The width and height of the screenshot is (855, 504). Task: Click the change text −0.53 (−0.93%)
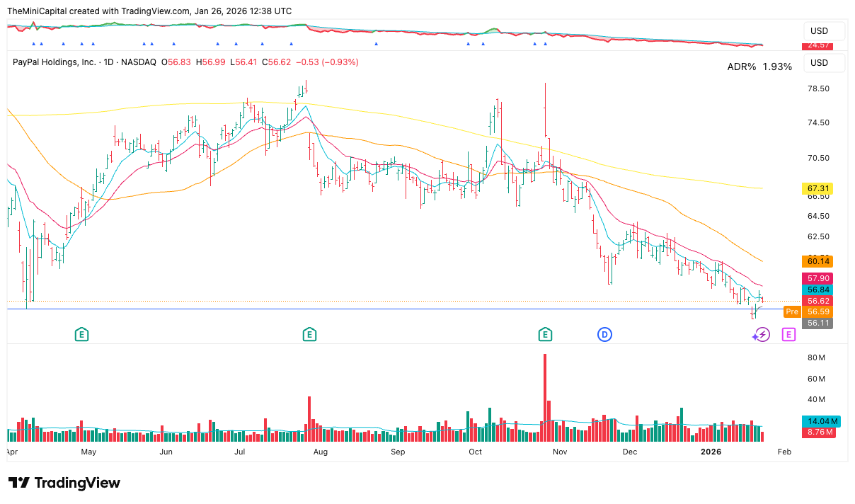[x=326, y=62]
